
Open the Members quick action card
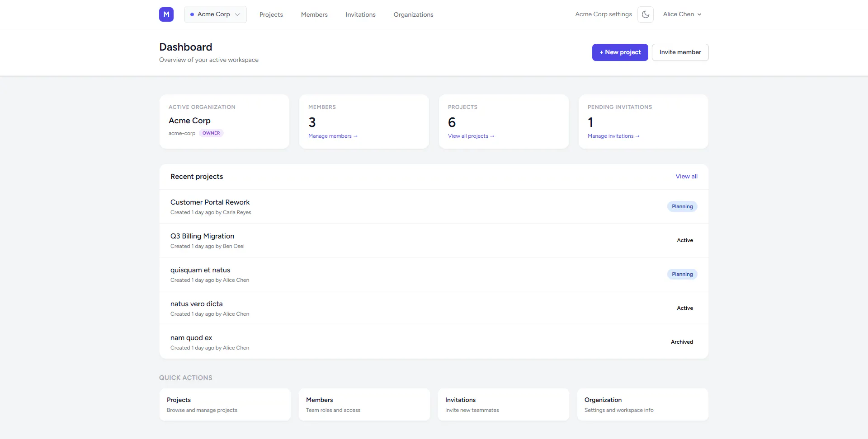pos(364,405)
